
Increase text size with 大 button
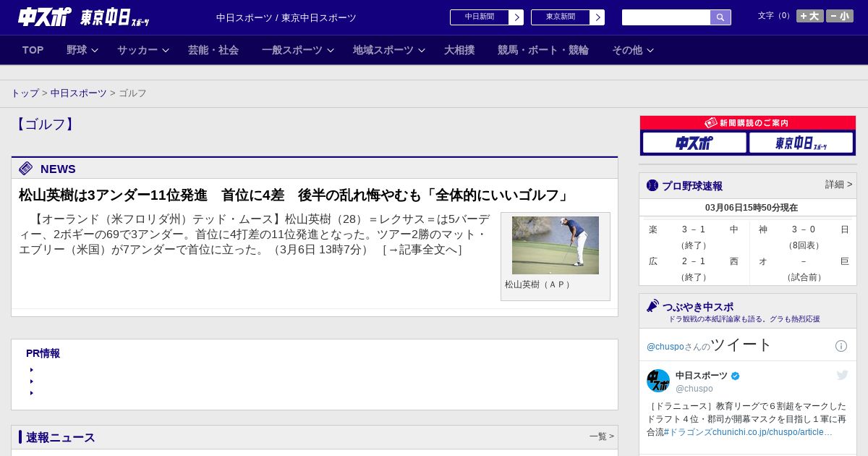point(810,16)
